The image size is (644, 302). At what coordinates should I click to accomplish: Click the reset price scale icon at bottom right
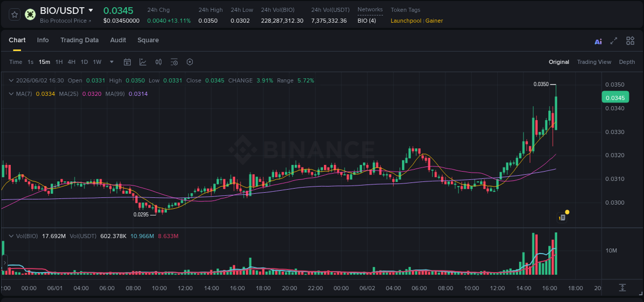(x=622, y=287)
